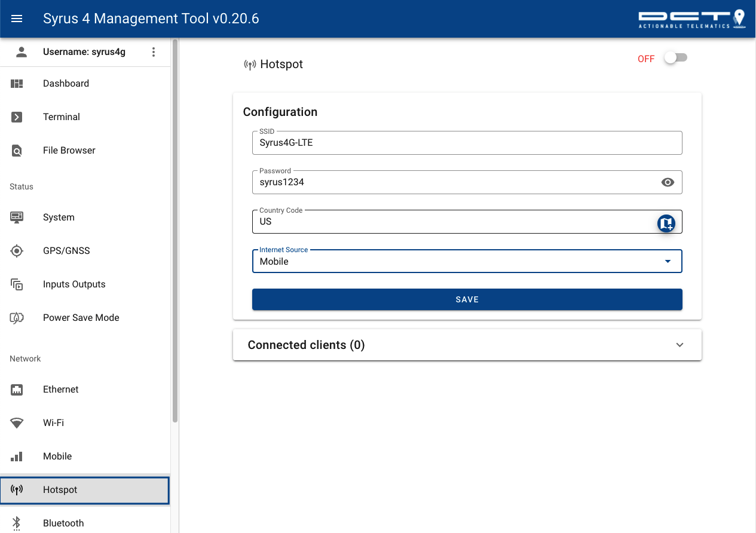
Task: Select Mobile in the Network section
Action: pyautogui.click(x=85, y=457)
